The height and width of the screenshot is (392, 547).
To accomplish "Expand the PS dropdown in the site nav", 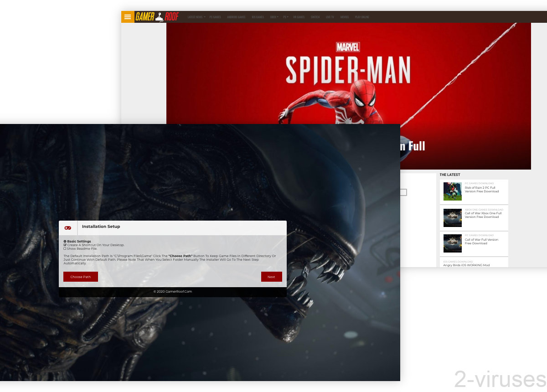I will [x=286, y=17].
